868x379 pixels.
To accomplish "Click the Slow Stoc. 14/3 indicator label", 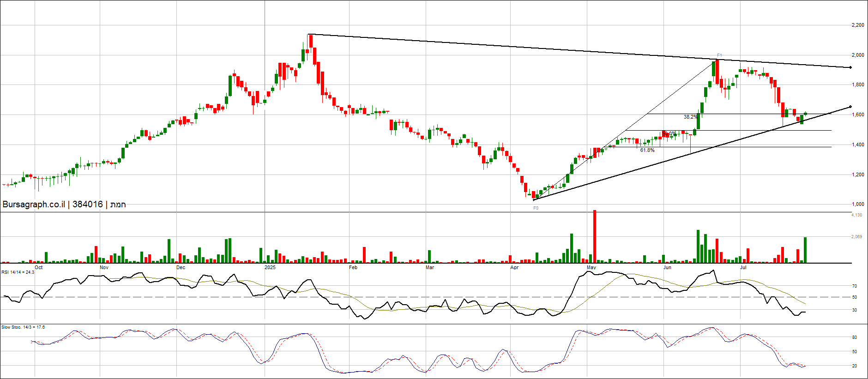I will (23, 327).
